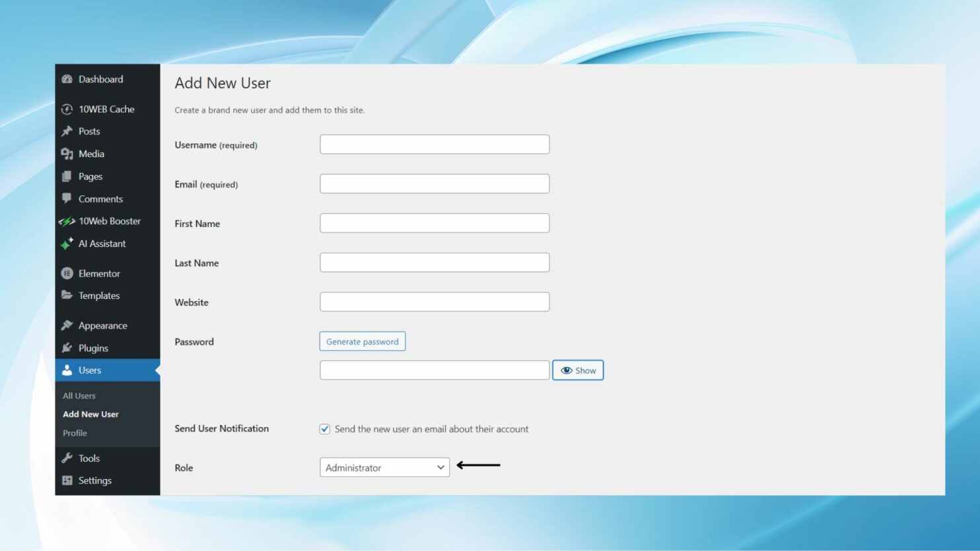
Task: Reveal the password with Show button
Action: coord(578,370)
